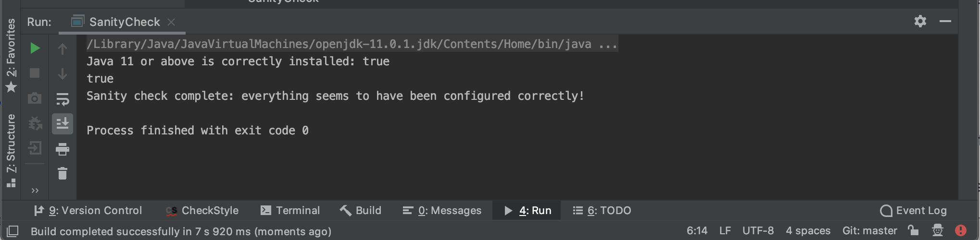Image resolution: width=980 pixels, height=240 pixels.
Task: Open the Terminal tool window tab
Action: (290, 210)
